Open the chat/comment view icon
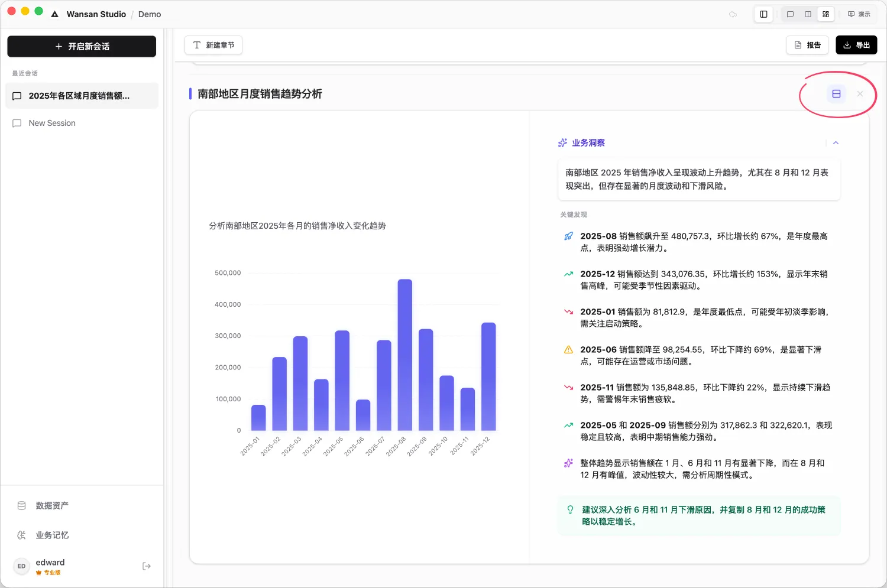The height and width of the screenshot is (588, 887). pyautogui.click(x=791, y=14)
